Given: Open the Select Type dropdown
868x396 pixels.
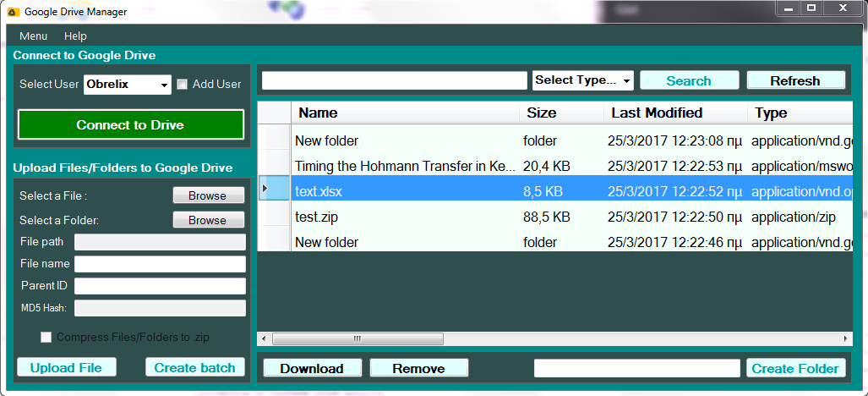Looking at the screenshot, I should (x=583, y=80).
